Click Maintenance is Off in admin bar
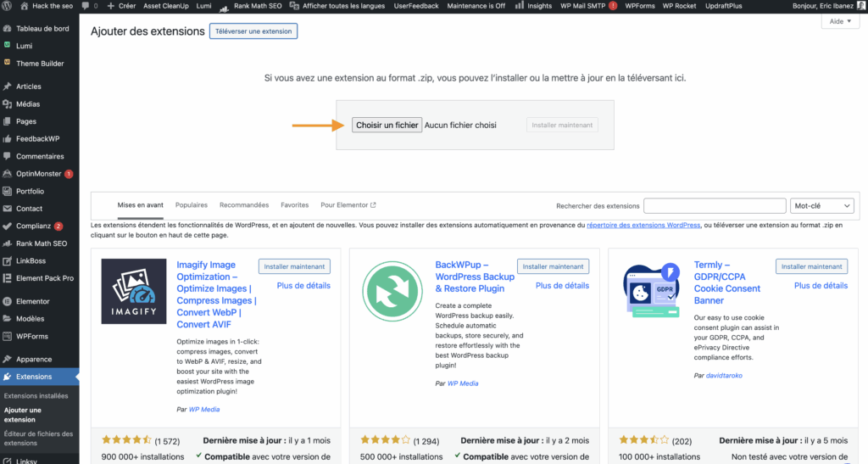The height and width of the screenshot is (464, 868). 476,6
